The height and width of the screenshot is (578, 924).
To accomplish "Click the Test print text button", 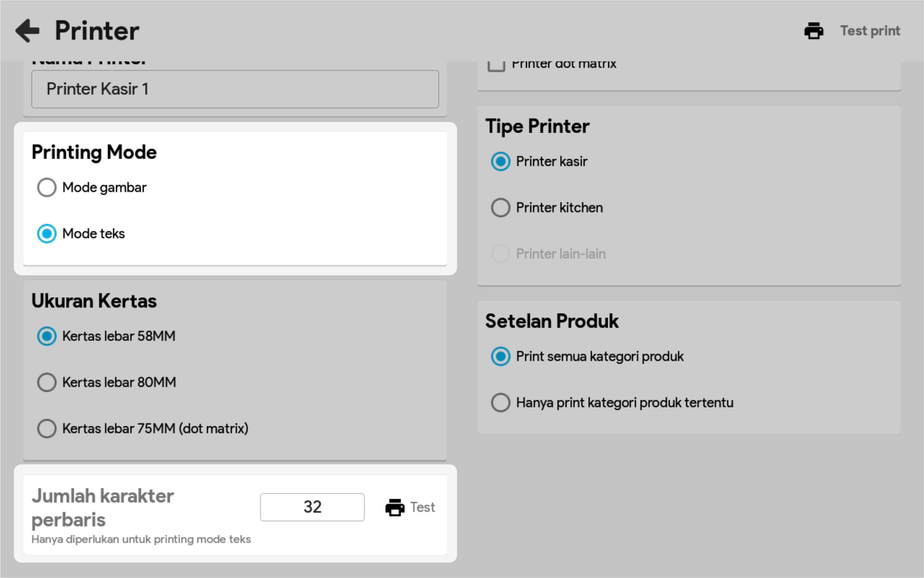I will pos(870,31).
